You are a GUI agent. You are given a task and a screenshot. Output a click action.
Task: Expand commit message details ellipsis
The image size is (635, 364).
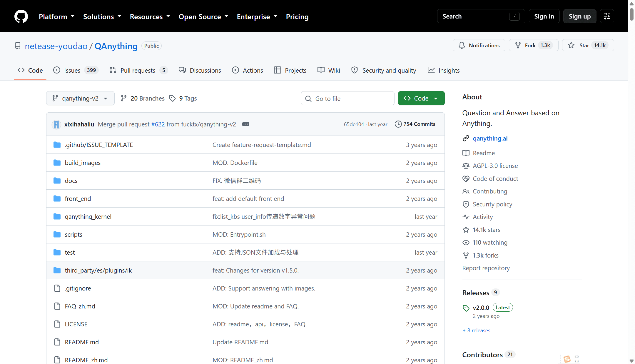[246, 124]
